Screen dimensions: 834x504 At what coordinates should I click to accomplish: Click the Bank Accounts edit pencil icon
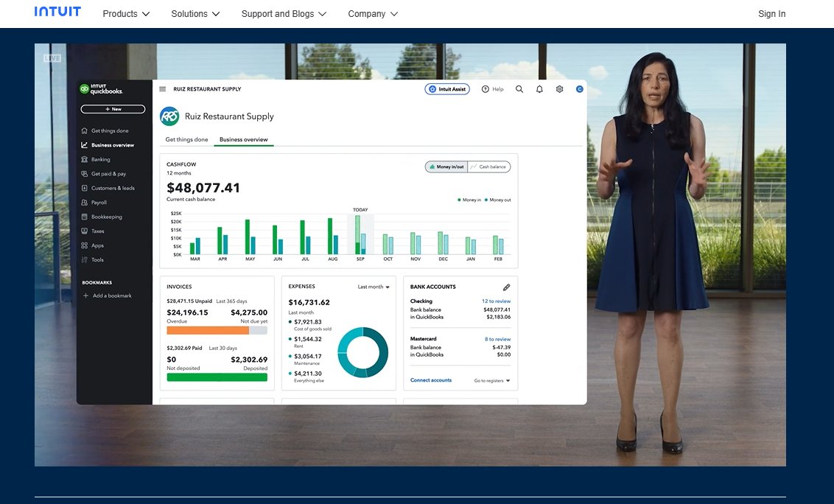click(x=506, y=287)
